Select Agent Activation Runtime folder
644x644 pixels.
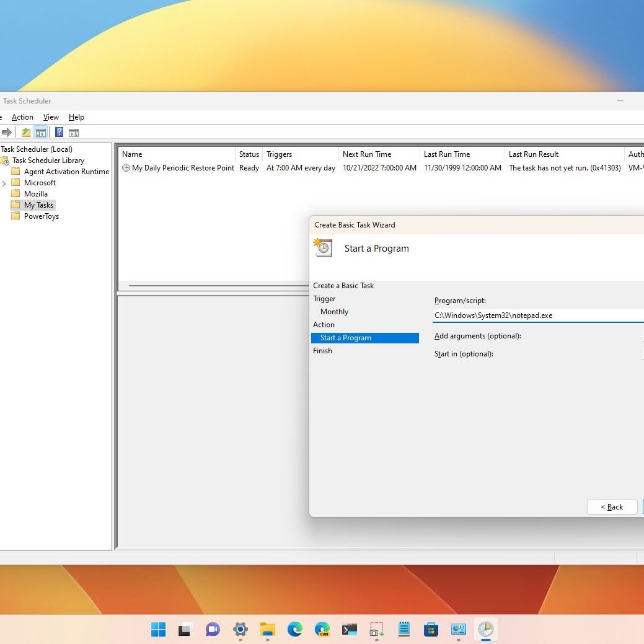click(66, 172)
